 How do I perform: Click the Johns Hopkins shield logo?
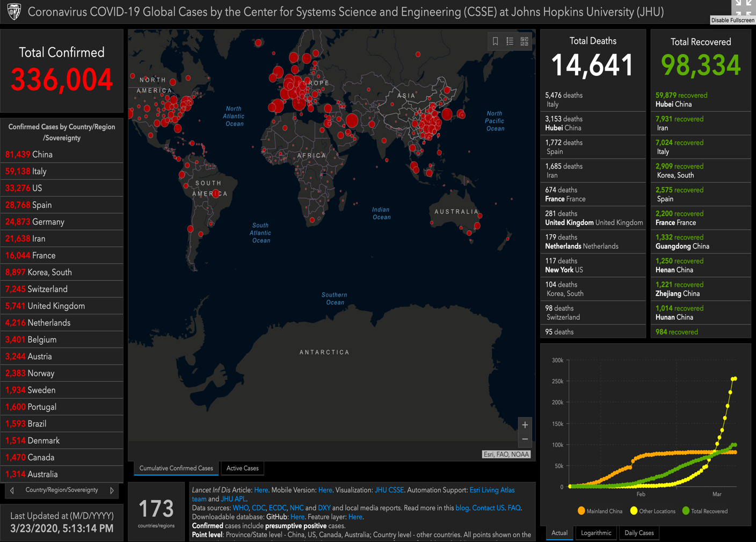coord(14,11)
